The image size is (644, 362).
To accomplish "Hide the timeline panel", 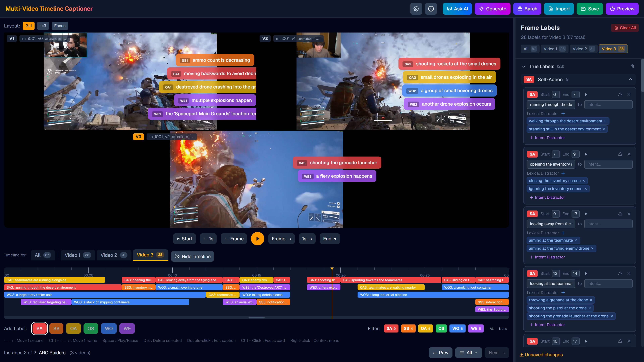I will click(x=192, y=256).
